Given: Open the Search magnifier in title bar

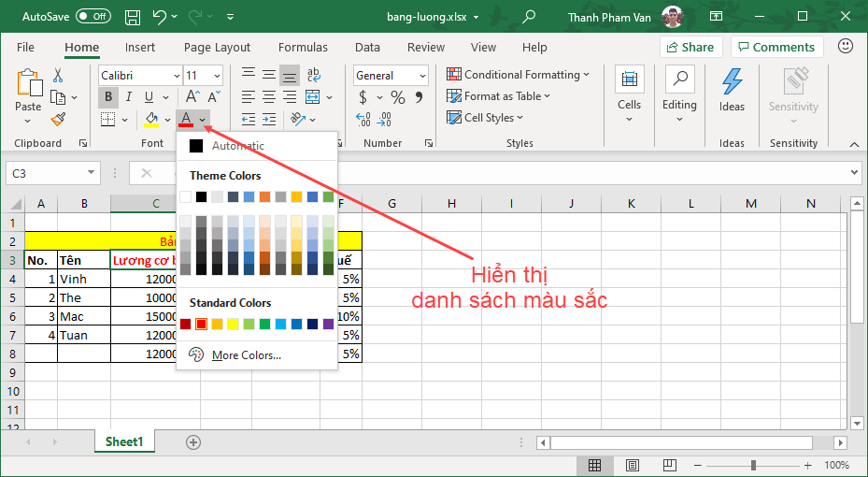Looking at the screenshot, I should pos(529,17).
